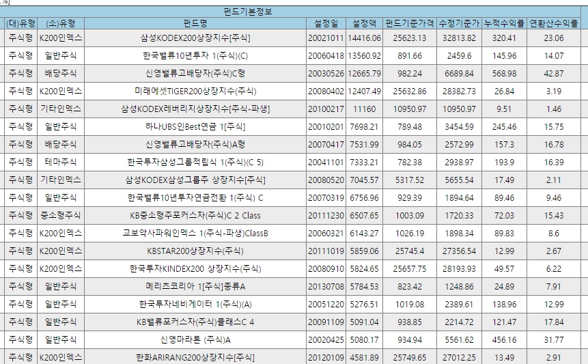The image size is (588, 364).
Task: Click 연환산수익률 value 17.84
Action: pos(553,322)
